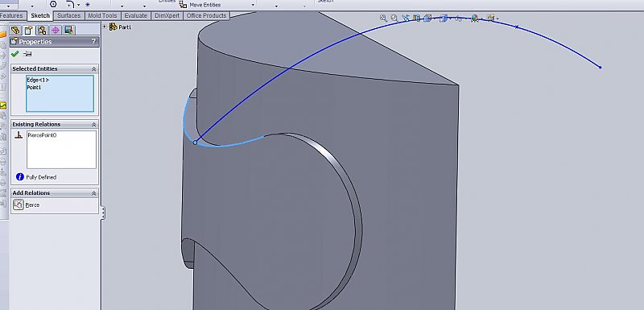
Task: Click the blue arc's right endpoint
Action: (601, 68)
